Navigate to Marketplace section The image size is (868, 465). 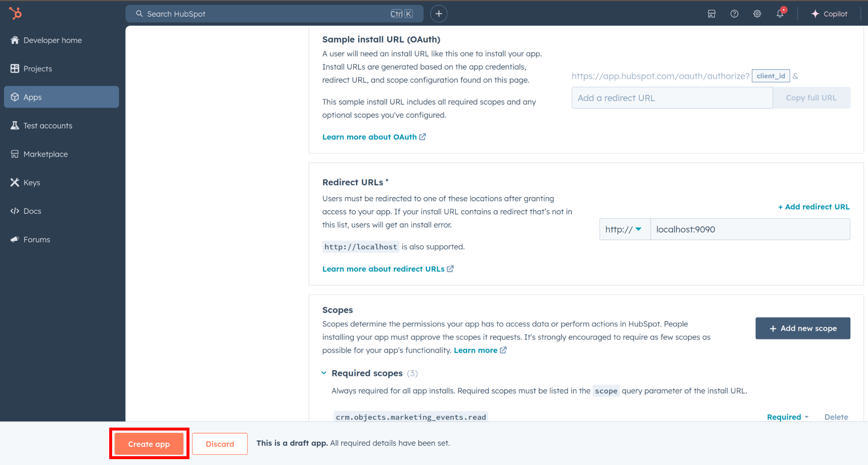pyautogui.click(x=45, y=153)
